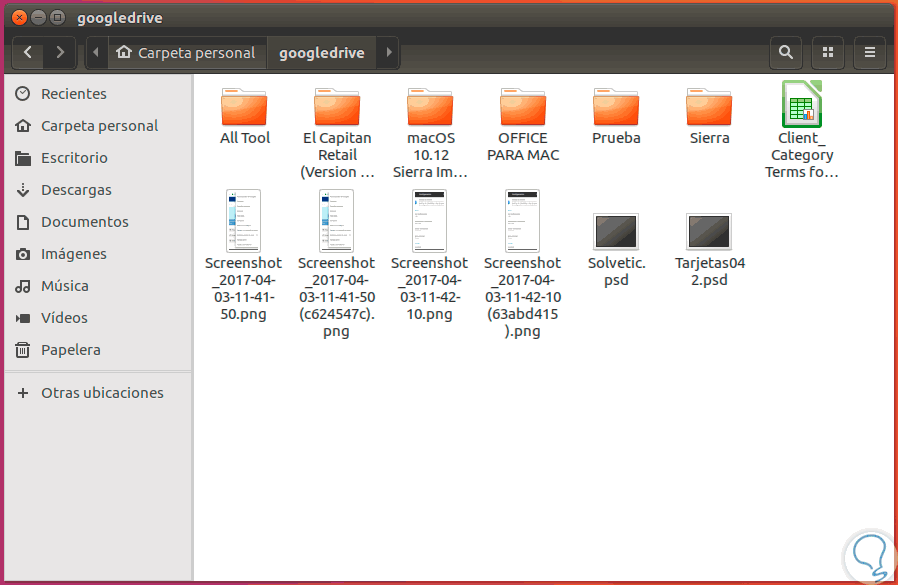Expand path bar right arrow

pos(389,53)
